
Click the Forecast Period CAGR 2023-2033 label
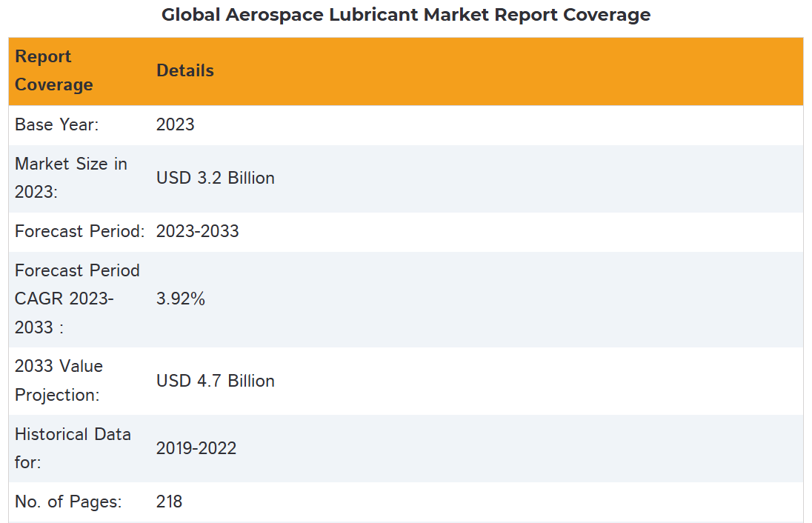(77, 299)
